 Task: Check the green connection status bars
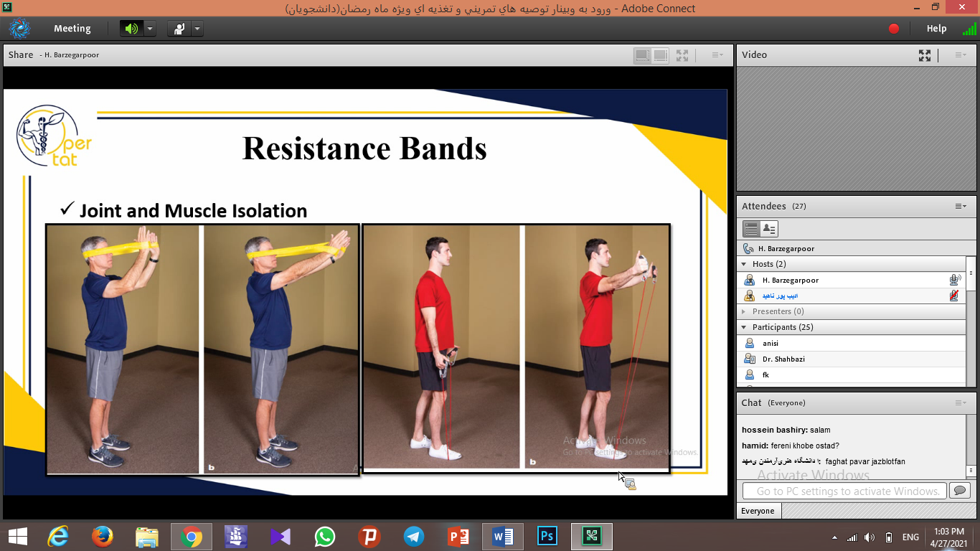969,29
